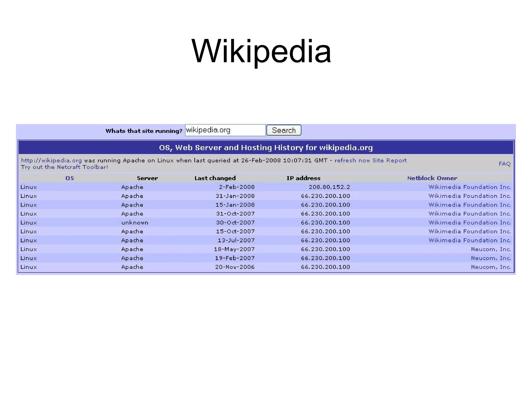Click the date 20-Nov-2006

[235, 267]
